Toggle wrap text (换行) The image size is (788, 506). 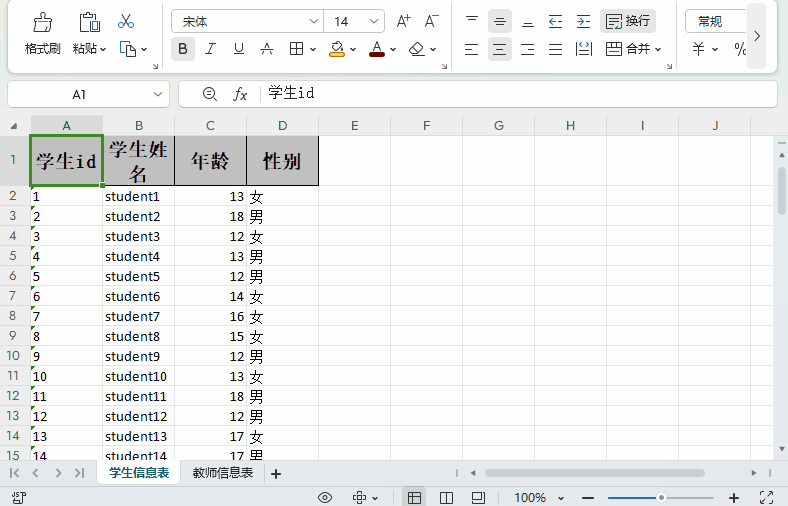628,21
